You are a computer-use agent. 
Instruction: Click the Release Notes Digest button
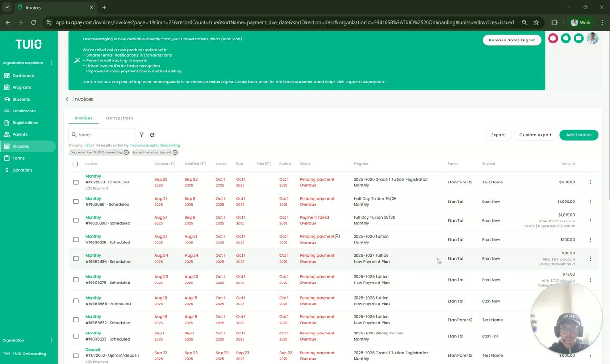click(x=512, y=40)
